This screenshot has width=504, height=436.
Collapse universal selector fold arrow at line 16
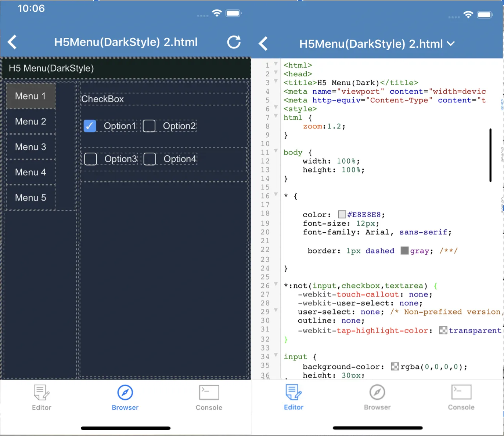click(x=276, y=195)
